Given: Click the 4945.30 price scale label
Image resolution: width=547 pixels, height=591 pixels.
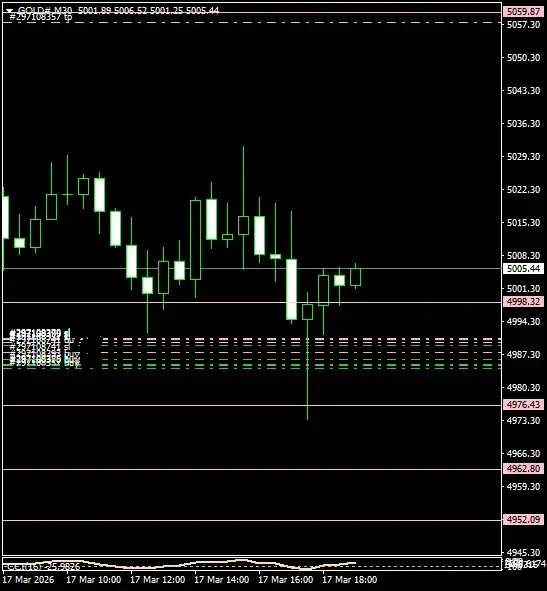Looking at the screenshot, I should tap(523, 553).
